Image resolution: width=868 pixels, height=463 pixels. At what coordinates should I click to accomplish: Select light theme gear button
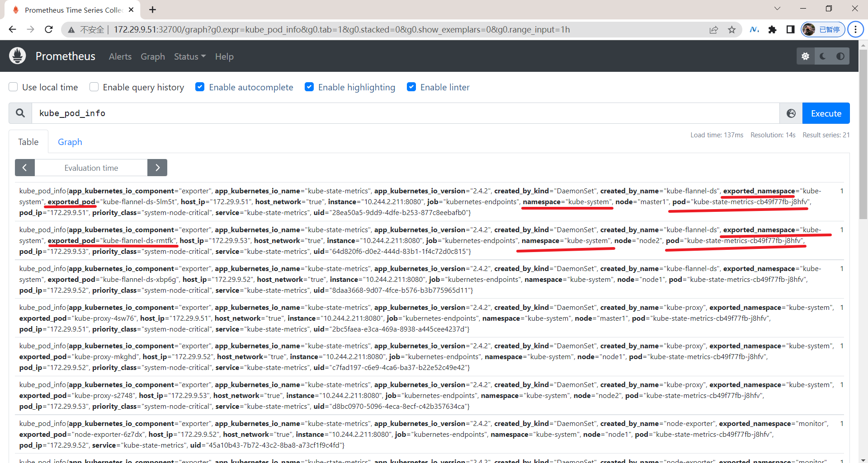(x=805, y=56)
